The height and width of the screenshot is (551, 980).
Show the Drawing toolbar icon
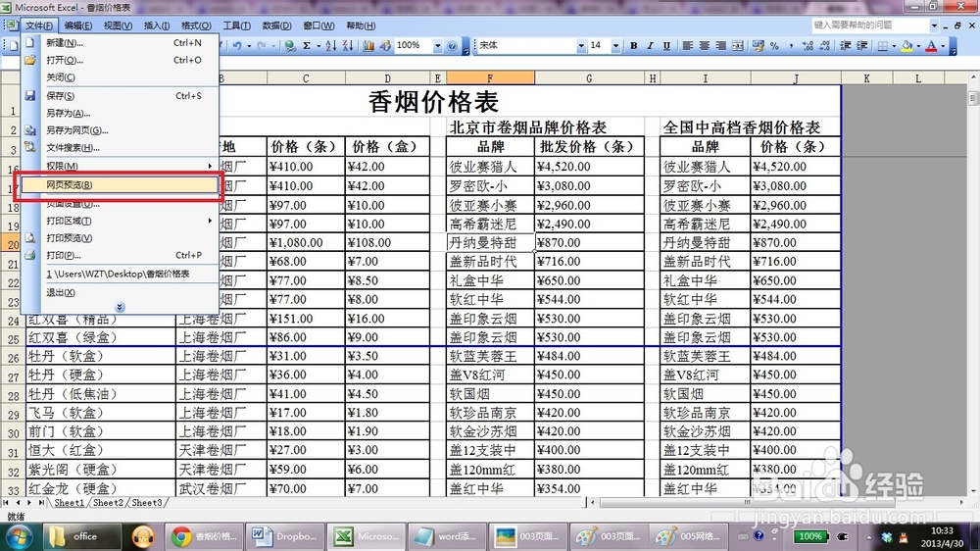click(385, 46)
